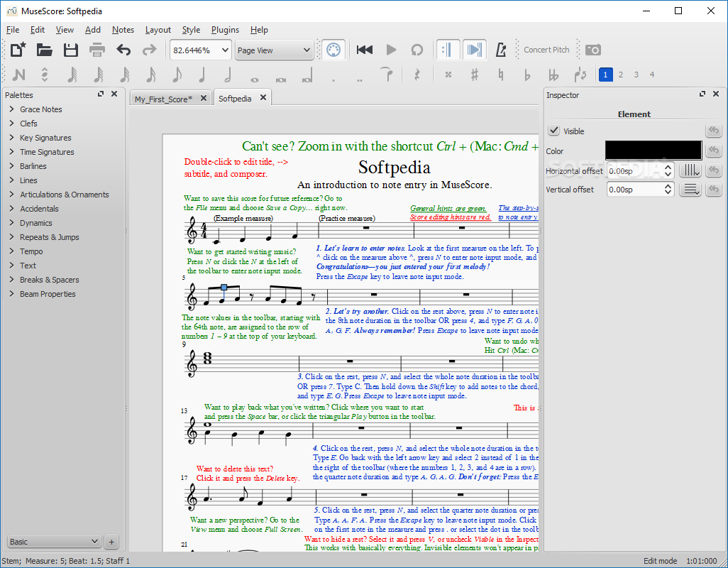Select quarter note duration
Screen dimensions: 728x568
pyautogui.click(x=202, y=75)
